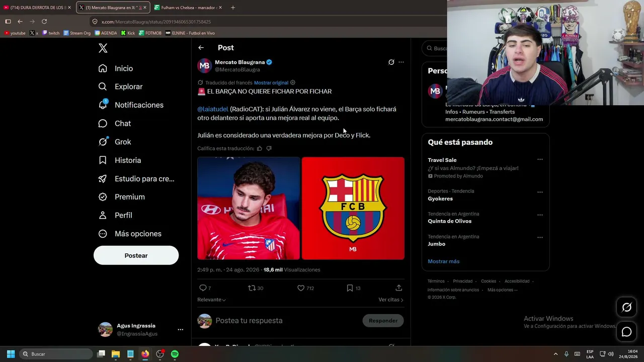Open Notificaciones in the sidebar
This screenshot has height=362, width=644.
(x=131, y=105)
